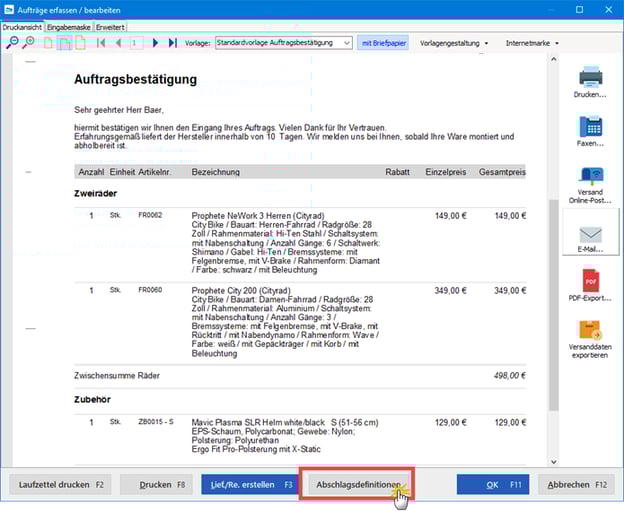Go to the first page arrow
The image size is (624, 511).
point(101,43)
